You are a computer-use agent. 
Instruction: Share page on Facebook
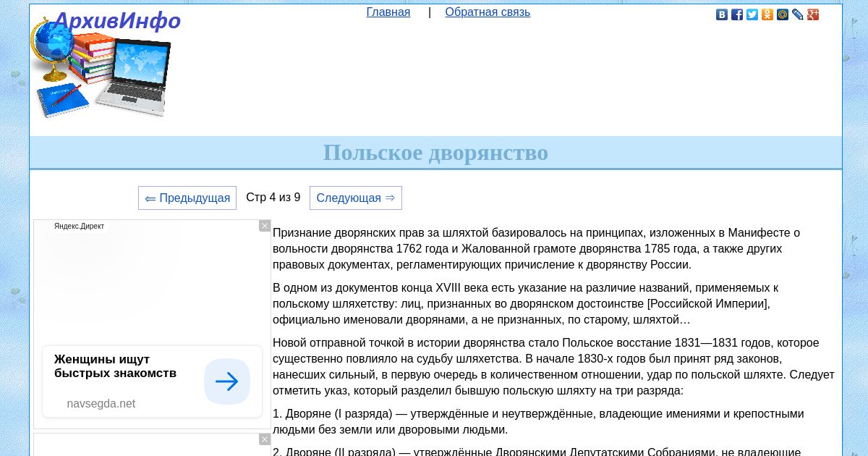pyautogui.click(x=737, y=14)
